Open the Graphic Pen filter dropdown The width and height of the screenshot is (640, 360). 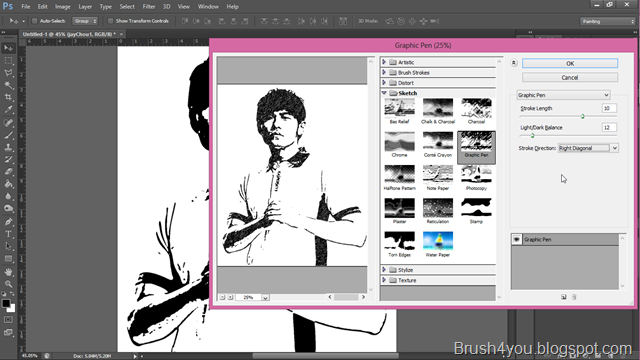coord(563,95)
